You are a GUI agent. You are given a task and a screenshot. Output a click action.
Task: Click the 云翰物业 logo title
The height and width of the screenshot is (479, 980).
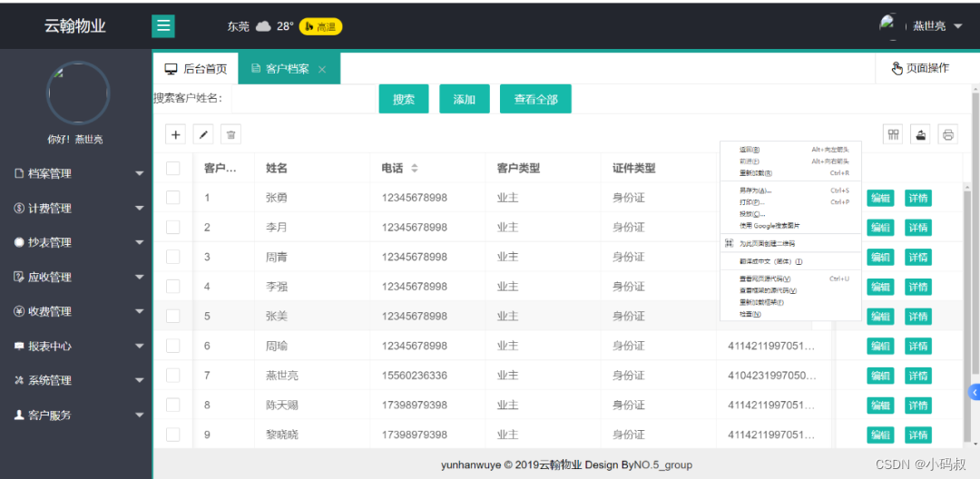tap(75, 26)
